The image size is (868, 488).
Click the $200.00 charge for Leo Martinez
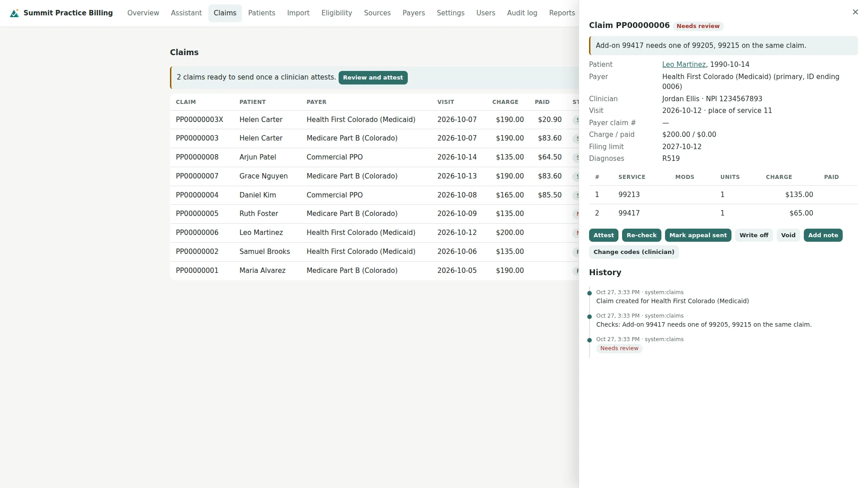pyautogui.click(x=509, y=233)
